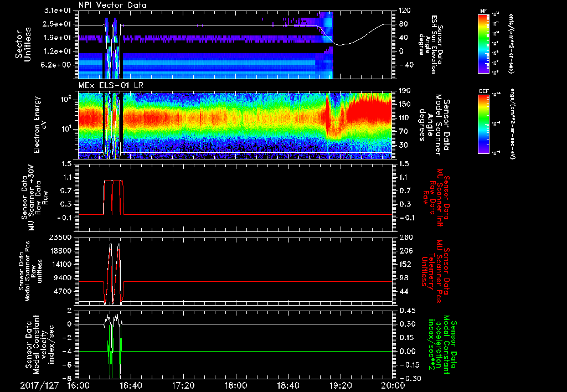
Task: Click the 4700 scanner position tick
Action: coord(62,291)
